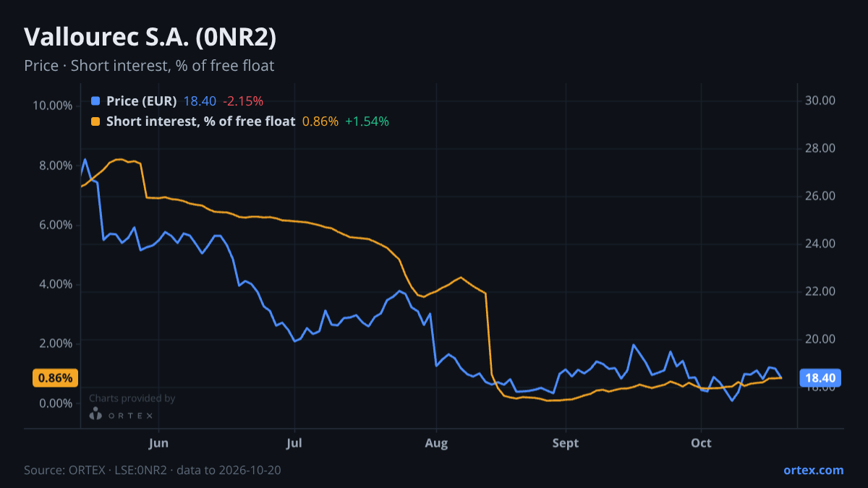The width and height of the screenshot is (868, 488).
Task: Click the 28.00 right axis label
Action: [820, 149]
